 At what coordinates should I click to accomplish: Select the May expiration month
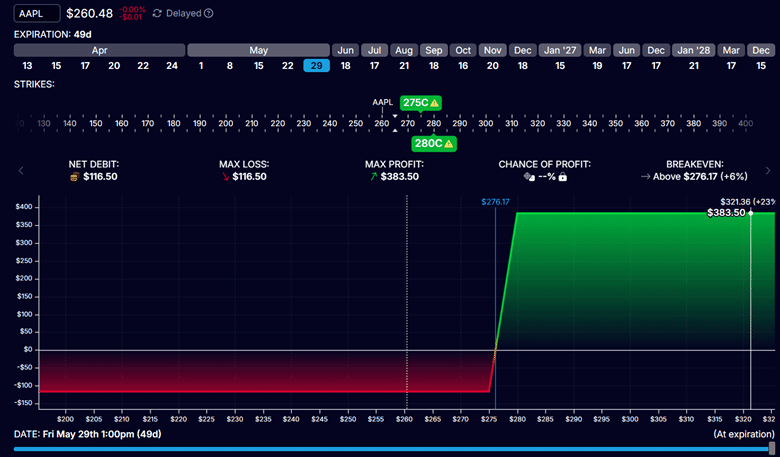click(259, 50)
